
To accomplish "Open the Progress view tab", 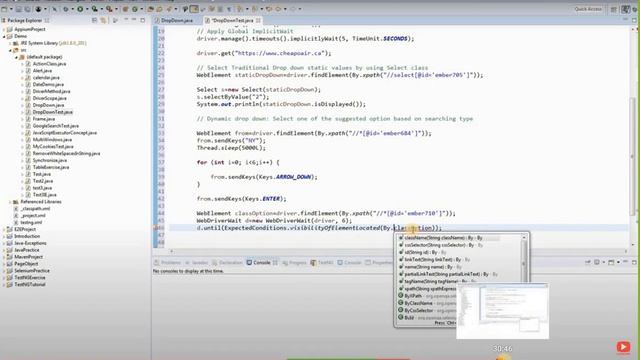I will point(294,262).
